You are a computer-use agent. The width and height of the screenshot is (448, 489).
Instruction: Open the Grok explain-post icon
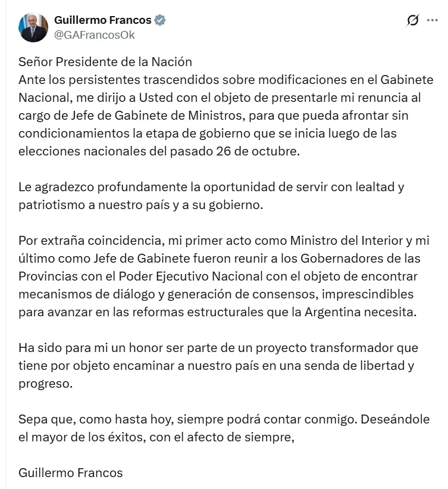412,21
